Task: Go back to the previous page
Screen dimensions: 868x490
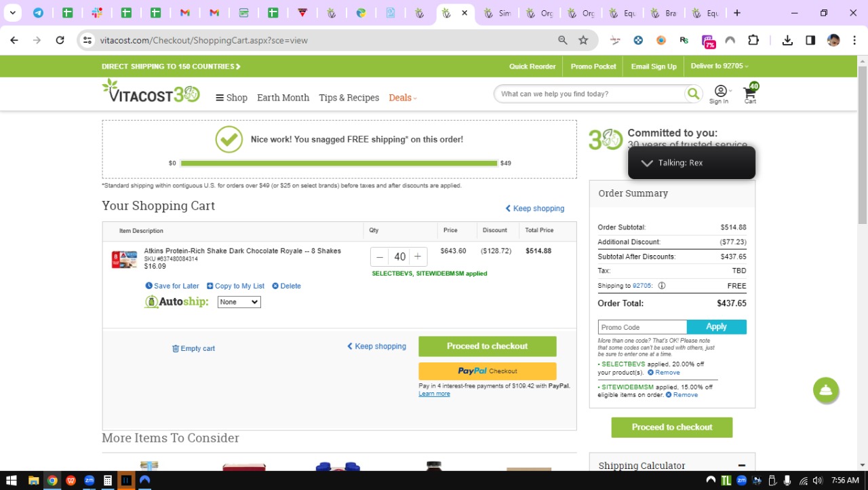Action: 14,40
